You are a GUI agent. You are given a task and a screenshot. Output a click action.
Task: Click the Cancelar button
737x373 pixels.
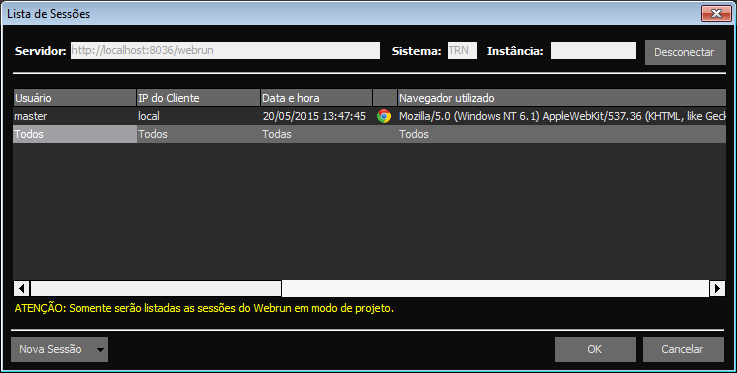coord(683,349)
